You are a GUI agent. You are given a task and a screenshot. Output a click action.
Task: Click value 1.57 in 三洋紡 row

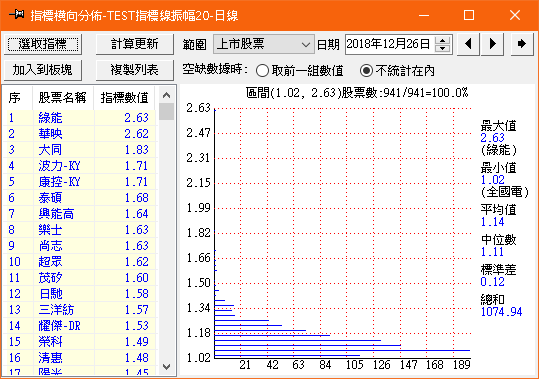pos(136,310)
